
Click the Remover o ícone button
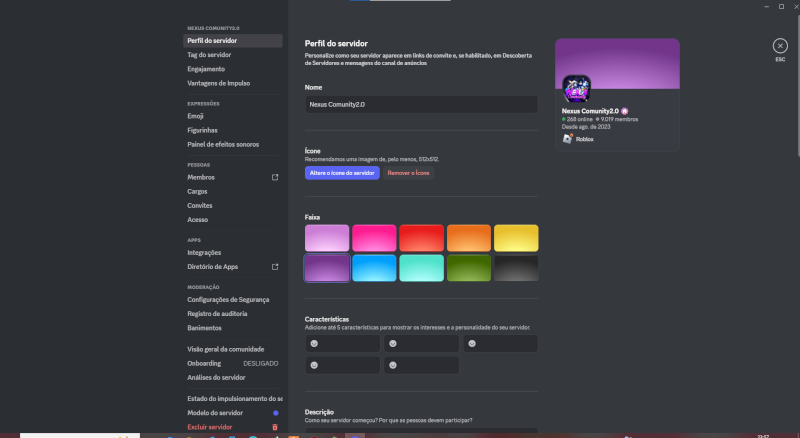408,173
